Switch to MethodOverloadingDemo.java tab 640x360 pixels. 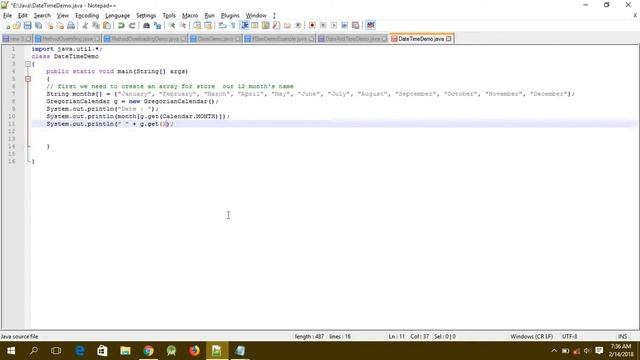pyautogui.click(x=145, y=39)
